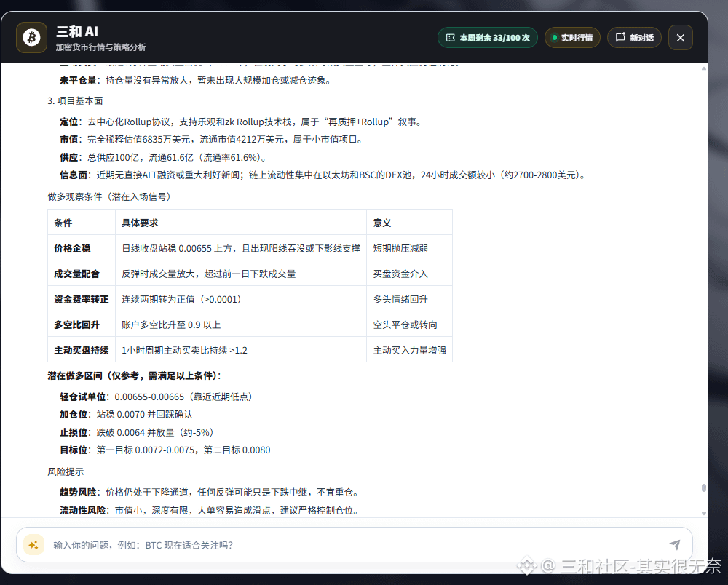Viewport: 728px width, 585px height.
Task: Select the 定位 Rollup description line
Action: 242,122
